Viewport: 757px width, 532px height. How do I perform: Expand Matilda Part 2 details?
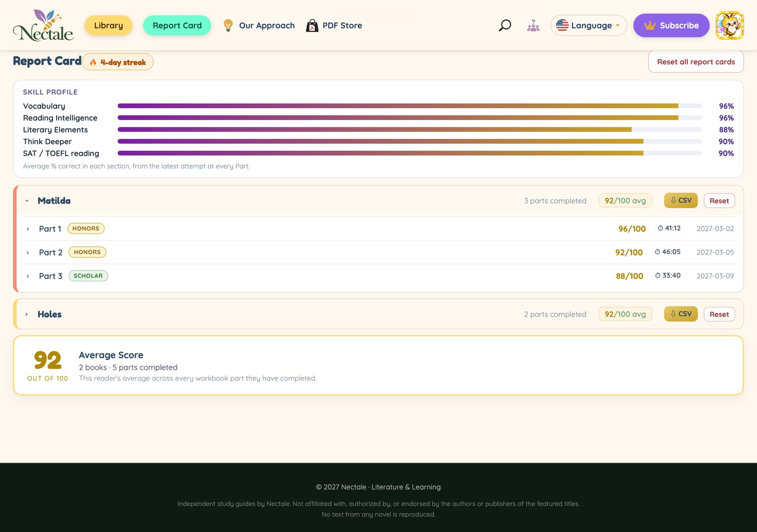point(28,253)
